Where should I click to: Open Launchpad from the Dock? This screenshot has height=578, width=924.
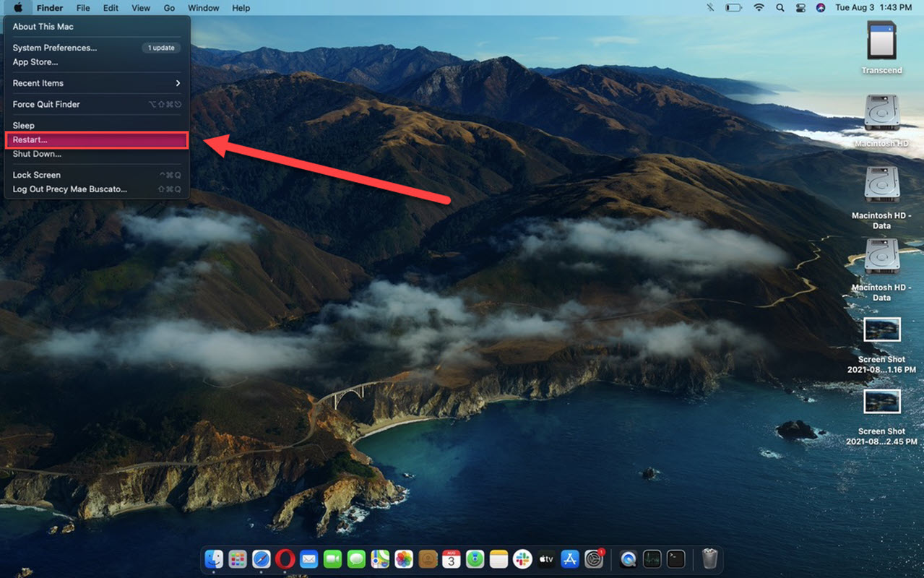click(x=237, y=558)
